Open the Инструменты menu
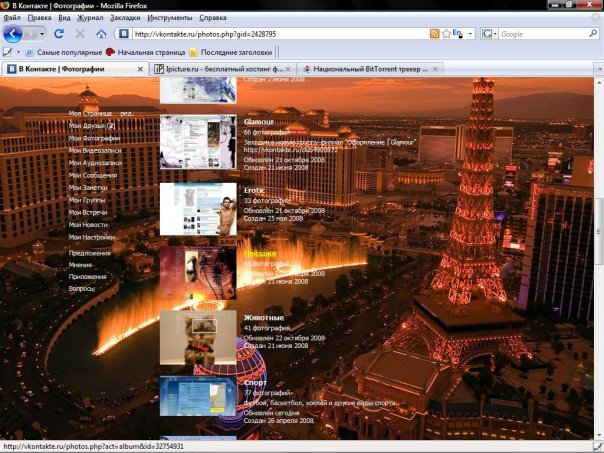The height and width of the screenshot is (453, 604). click(169, 18)
